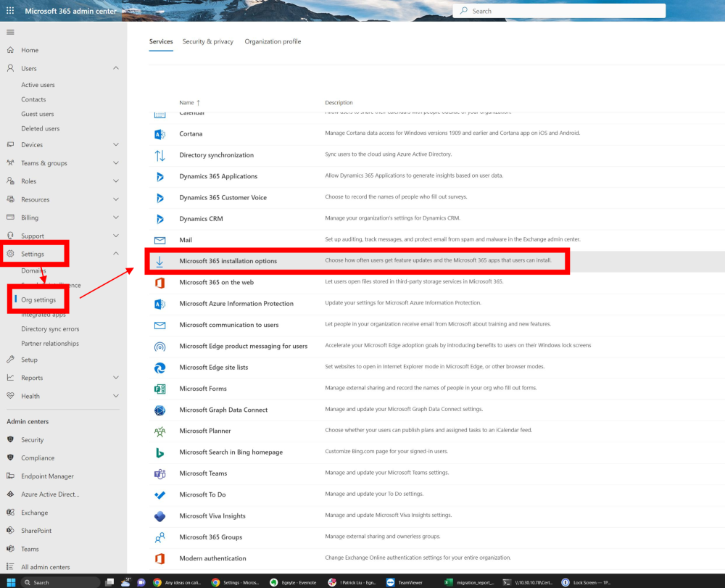Click the Microsoft Viva Insights icon
Viewport: 725px width, 588px height.
coord(159,515)
